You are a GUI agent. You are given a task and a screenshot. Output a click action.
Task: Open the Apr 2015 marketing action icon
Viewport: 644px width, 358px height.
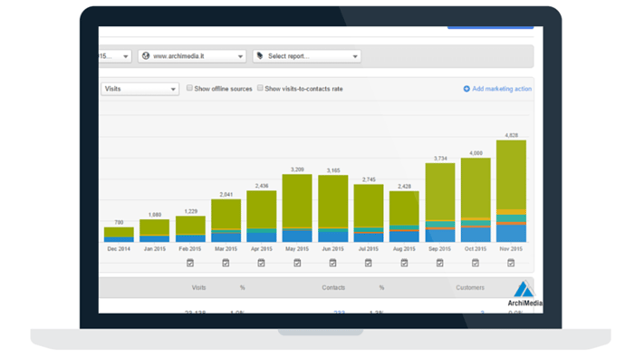[261, 263]
